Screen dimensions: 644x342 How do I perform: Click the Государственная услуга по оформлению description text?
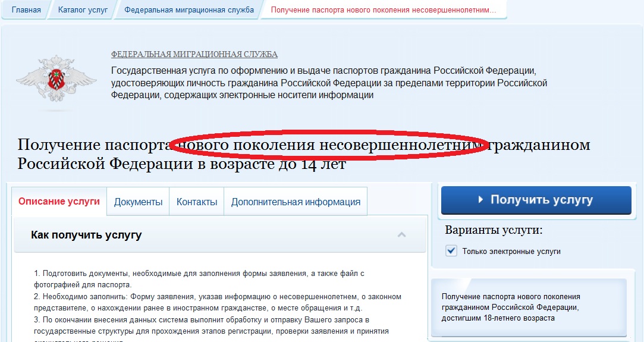pyautogui.click(x=329, y=83)
